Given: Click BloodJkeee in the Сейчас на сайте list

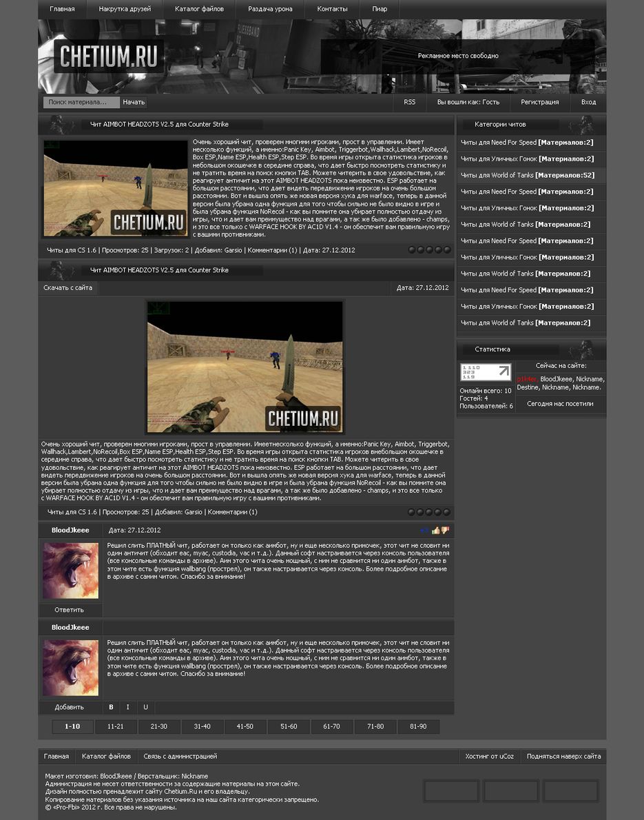Looking at the screenshot, I should pos(557,379).
